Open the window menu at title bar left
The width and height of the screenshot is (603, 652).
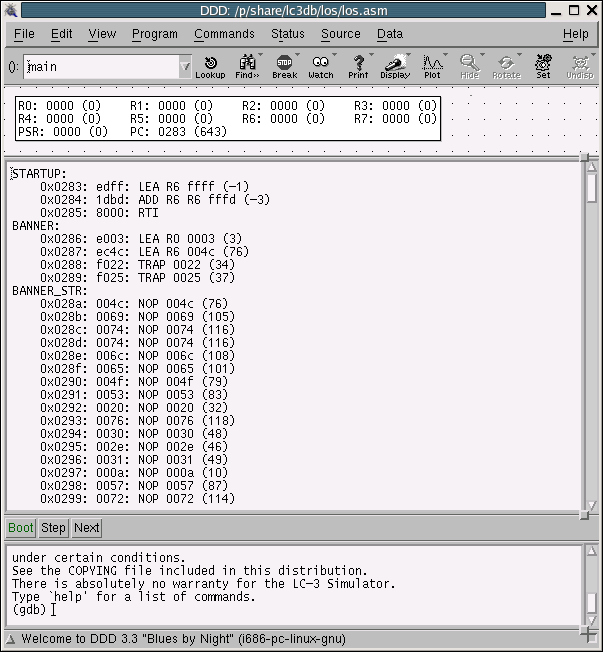pyautogui.click(x=11, y=10)
